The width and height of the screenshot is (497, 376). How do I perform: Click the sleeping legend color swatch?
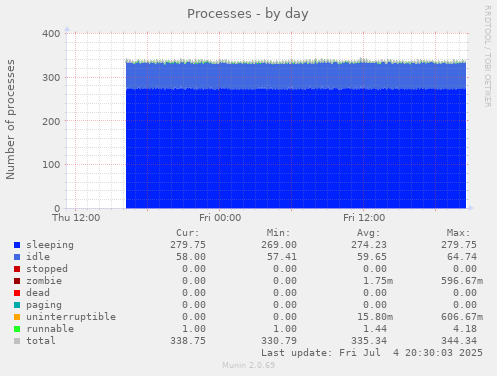pos(17,245)
